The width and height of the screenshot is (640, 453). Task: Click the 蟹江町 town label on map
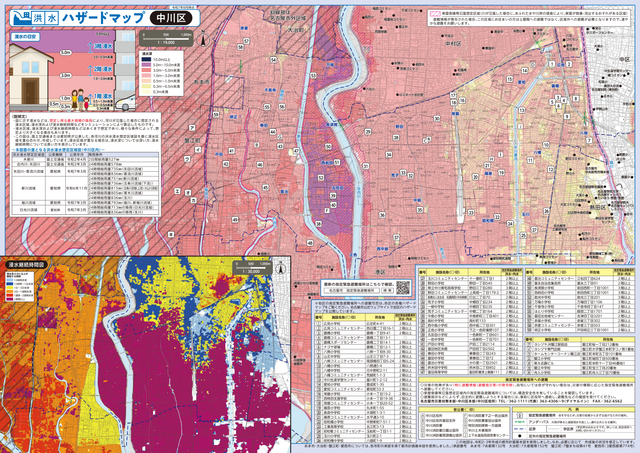click(x=192, y=141)
